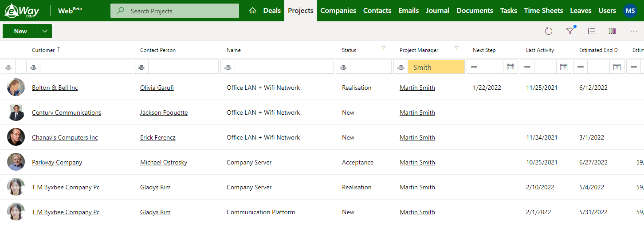Click Status column filter funnel icon
This screenshot has width=644, height=232.
pos(384,48)
